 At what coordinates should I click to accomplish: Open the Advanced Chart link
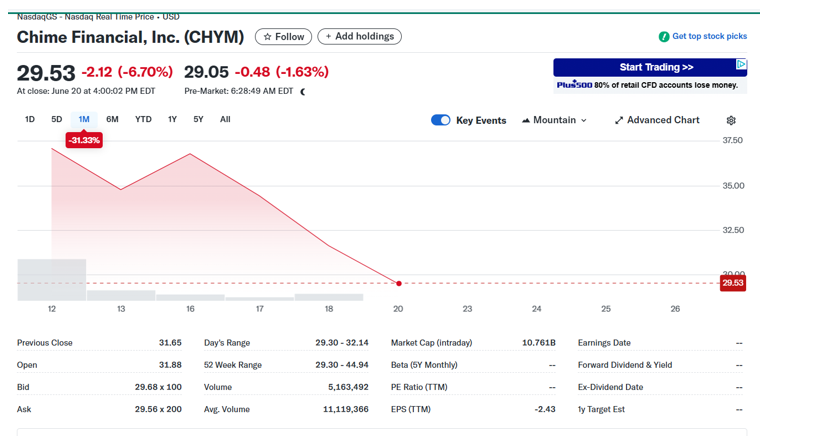click(657, 120)
